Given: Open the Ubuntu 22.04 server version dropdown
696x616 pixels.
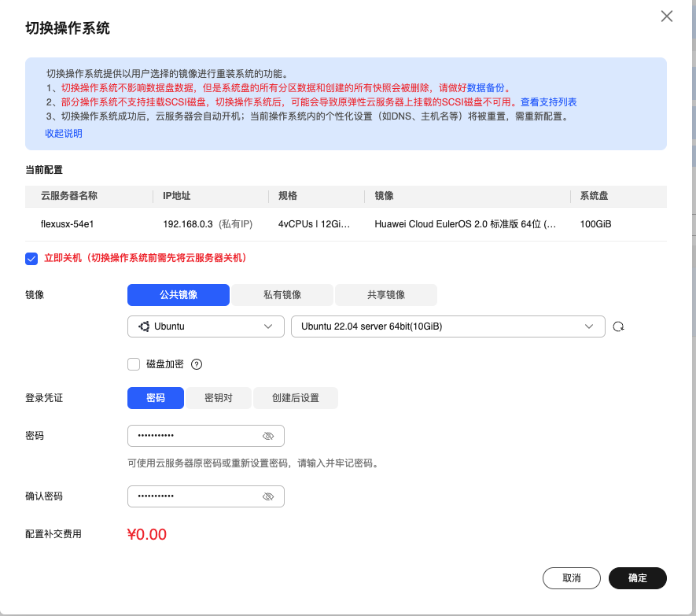Looking at the screenshot, I should tap(447, 326).
